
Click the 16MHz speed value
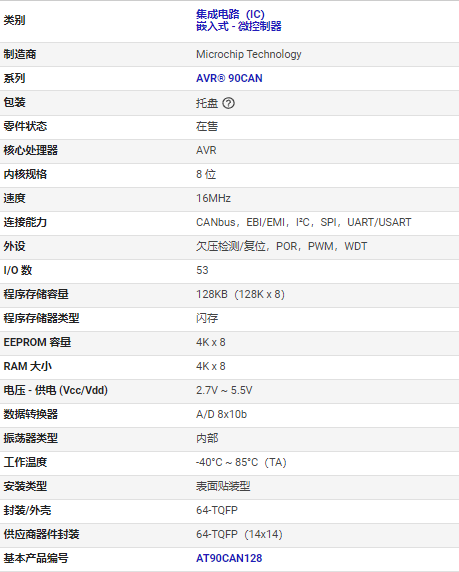(x=213, y=198)
